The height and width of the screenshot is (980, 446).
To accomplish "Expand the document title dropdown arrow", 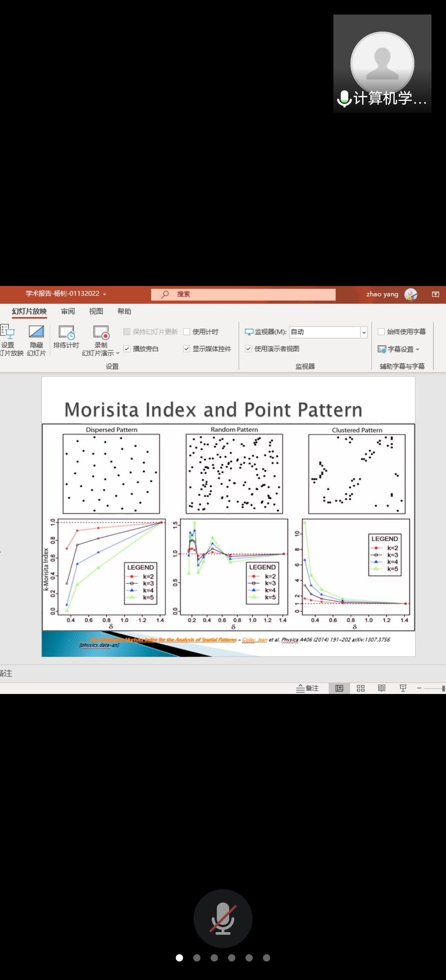I will (x=104, y=294).
